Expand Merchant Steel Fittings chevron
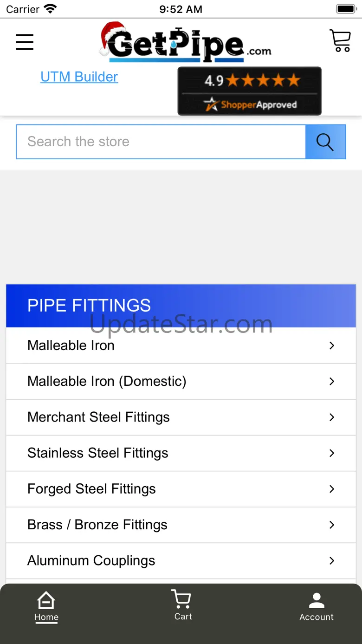362x644 pixels. pos(332,417)
